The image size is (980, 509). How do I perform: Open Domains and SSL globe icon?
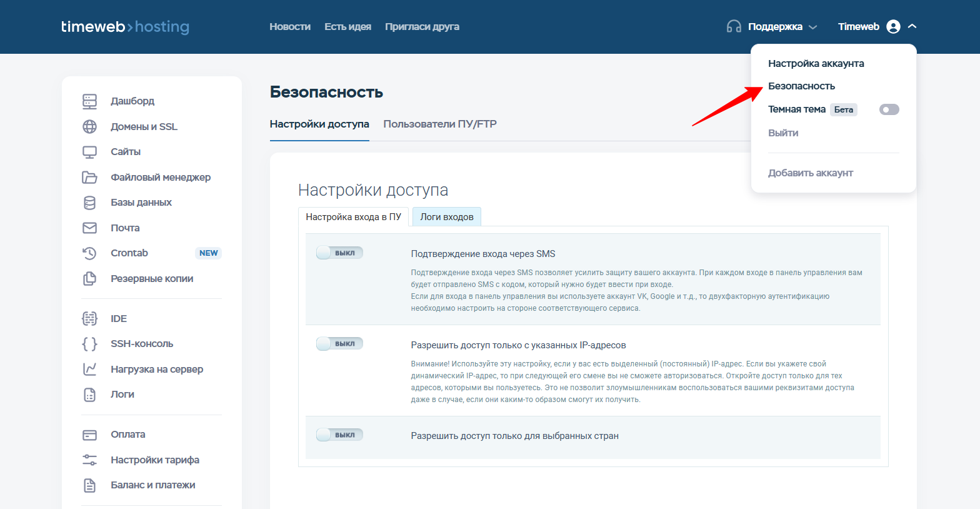click(90, 126)
